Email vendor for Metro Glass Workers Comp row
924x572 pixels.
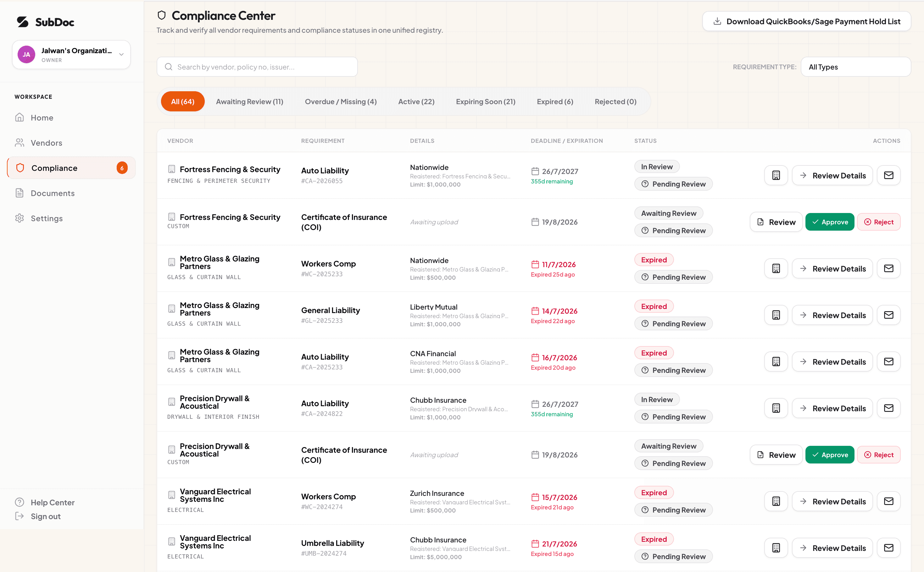(888, 268)
